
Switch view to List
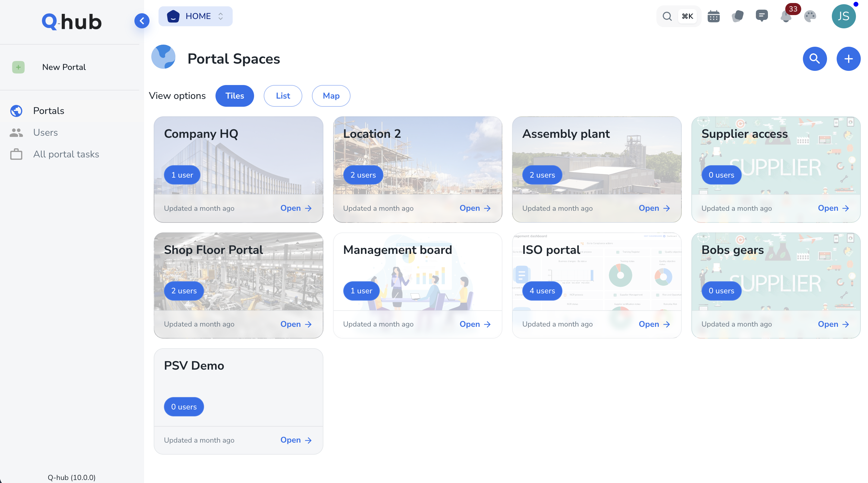[283, 96]
